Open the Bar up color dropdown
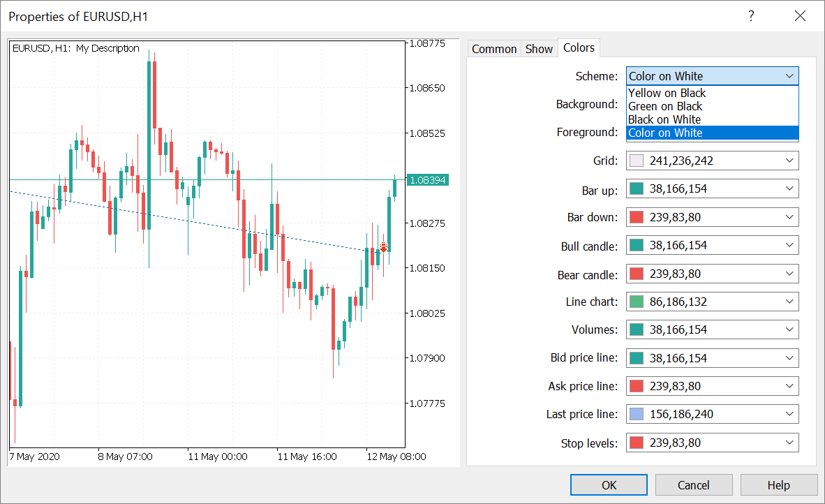Screen dimensions: 825x504 coord(789,188)
